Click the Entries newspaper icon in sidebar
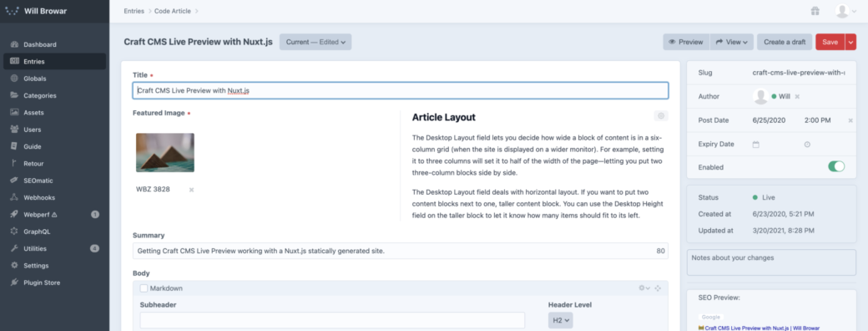Viewport: 868px width, 331px height. point(14,62)
